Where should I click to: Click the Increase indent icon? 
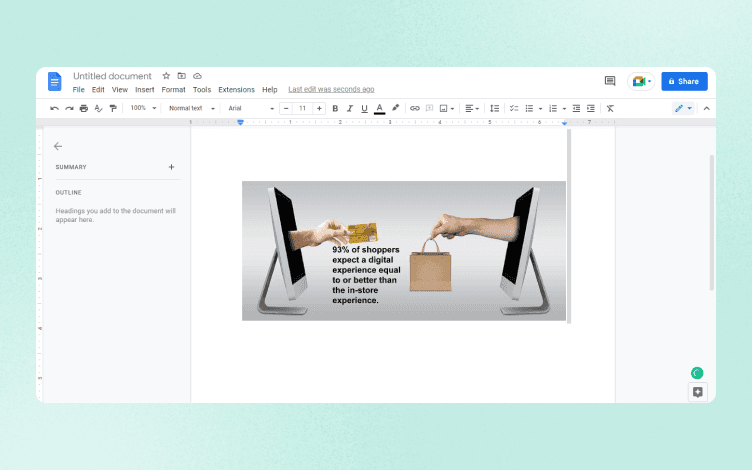[x=591, y=108]
